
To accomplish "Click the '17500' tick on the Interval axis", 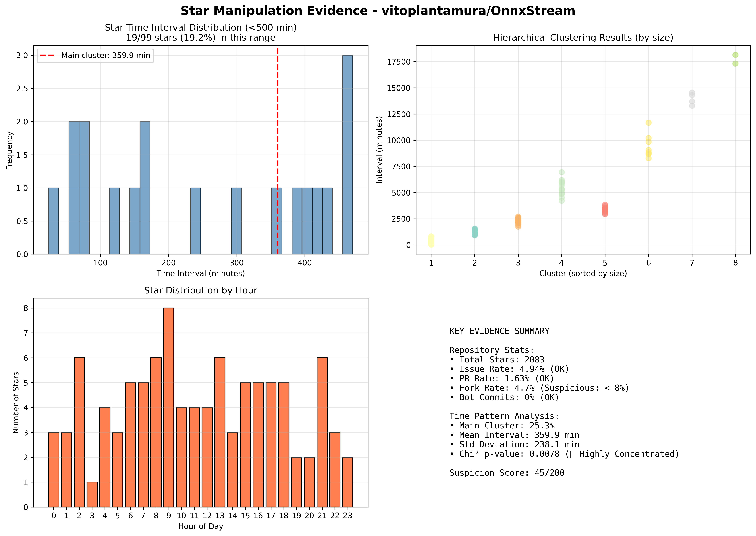I will point(399,62).
